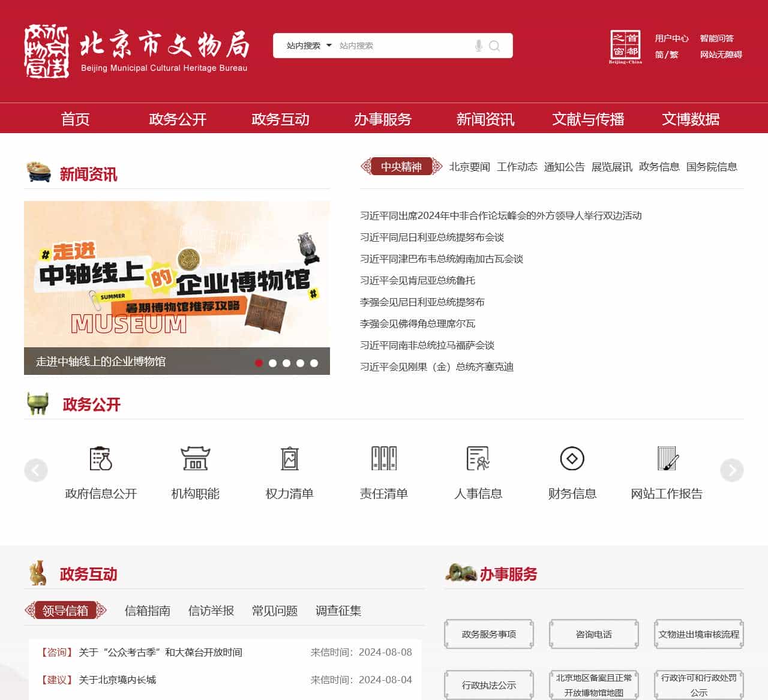Open the 人事信息 icon

click(478, 459)
